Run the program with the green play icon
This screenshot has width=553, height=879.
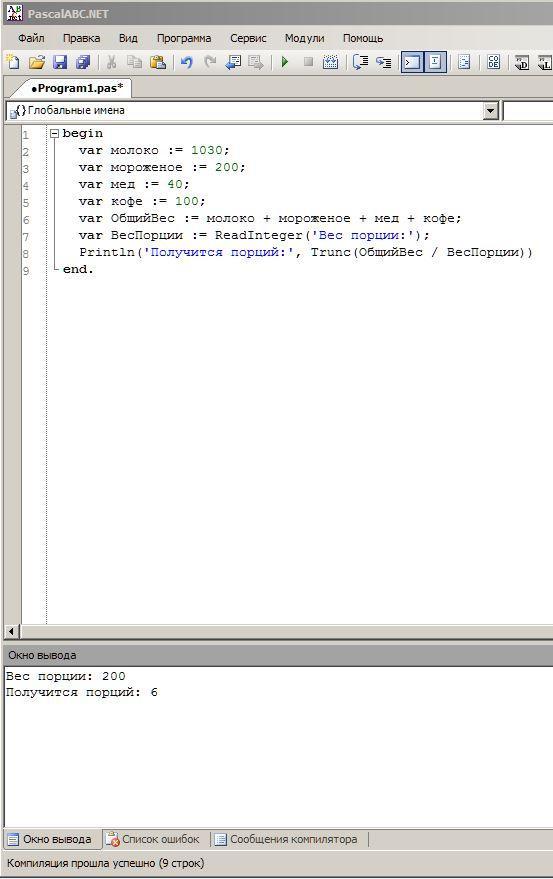click(x=285, y=62)
